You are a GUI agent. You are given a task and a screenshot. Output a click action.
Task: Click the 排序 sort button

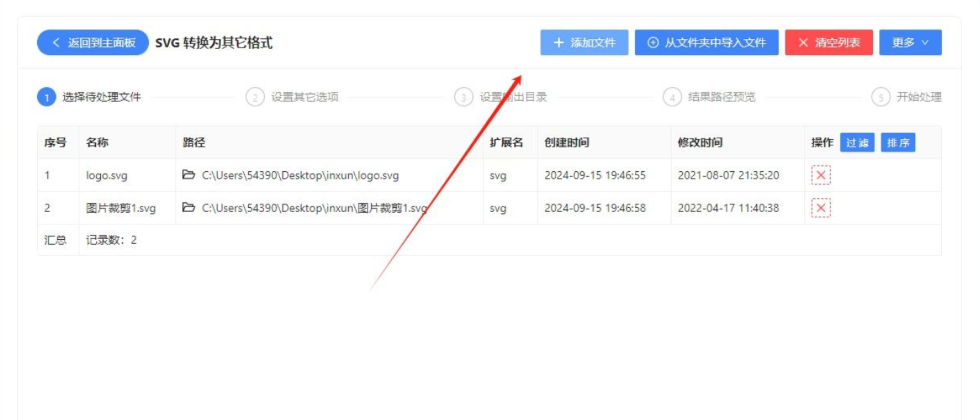tap(898, 143)
